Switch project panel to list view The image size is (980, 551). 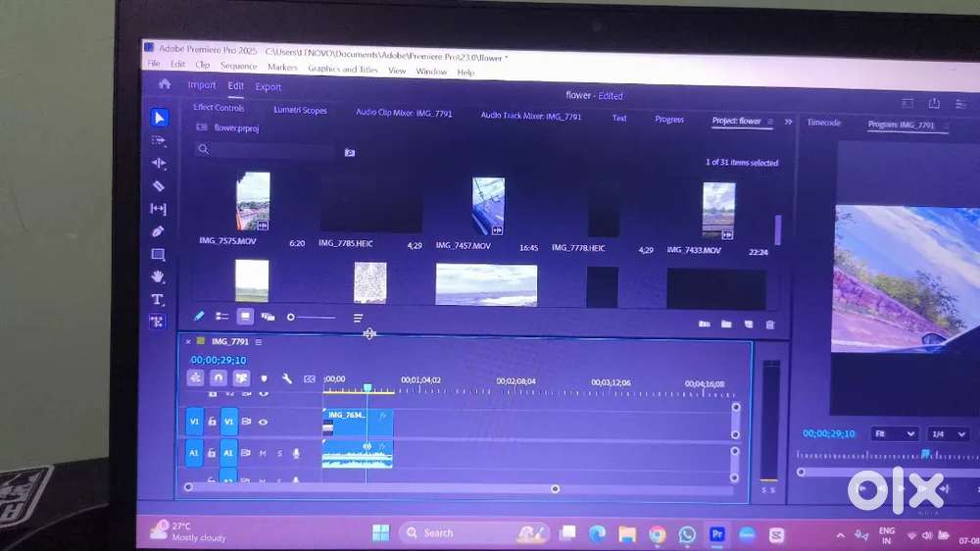[222, 317]
